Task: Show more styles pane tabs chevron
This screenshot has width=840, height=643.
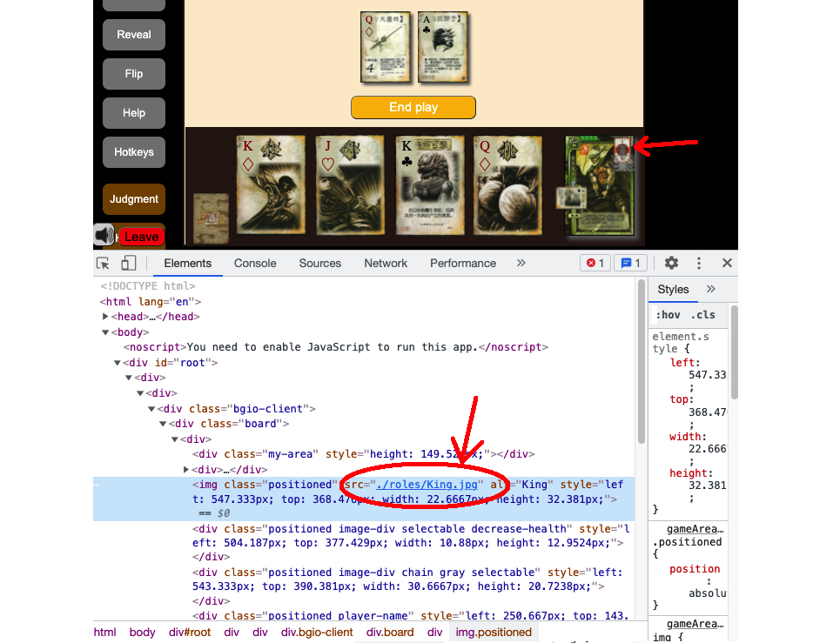Action: tap(710, 289)
